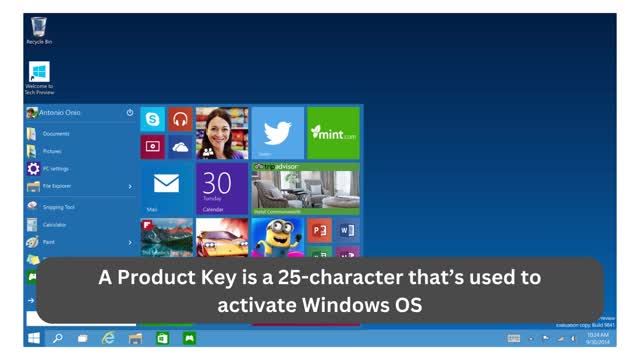The height and width of the screenshot is (360, 640).
Task: Open File Explorer from the taskbar
Action: tap(135, 338)
